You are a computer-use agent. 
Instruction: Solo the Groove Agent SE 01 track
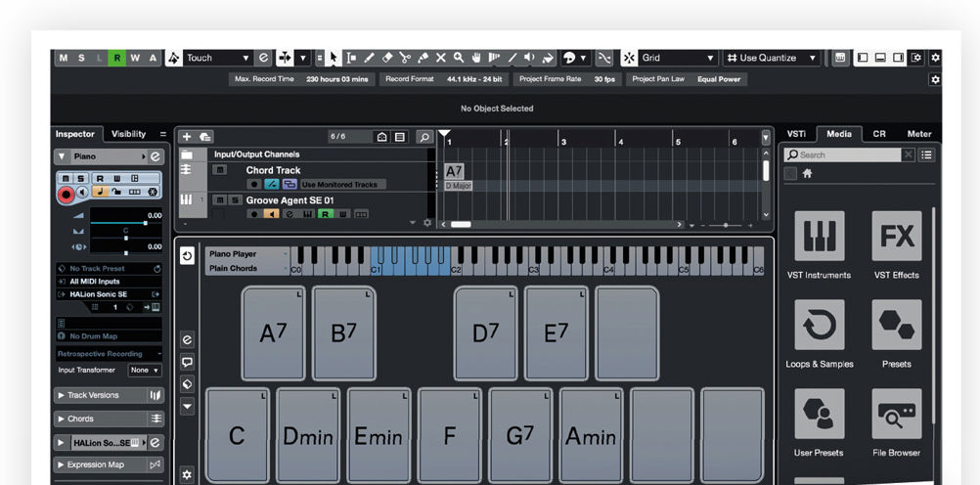click(x=233, y=200)
